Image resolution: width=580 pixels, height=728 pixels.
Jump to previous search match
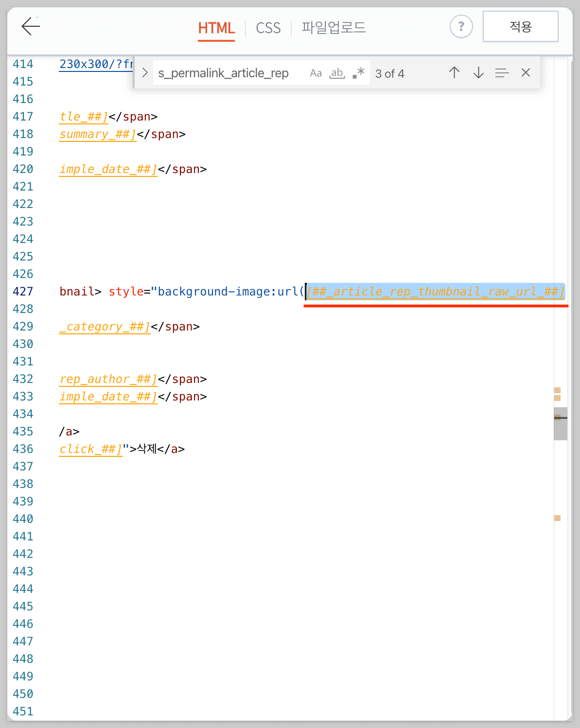454,73
